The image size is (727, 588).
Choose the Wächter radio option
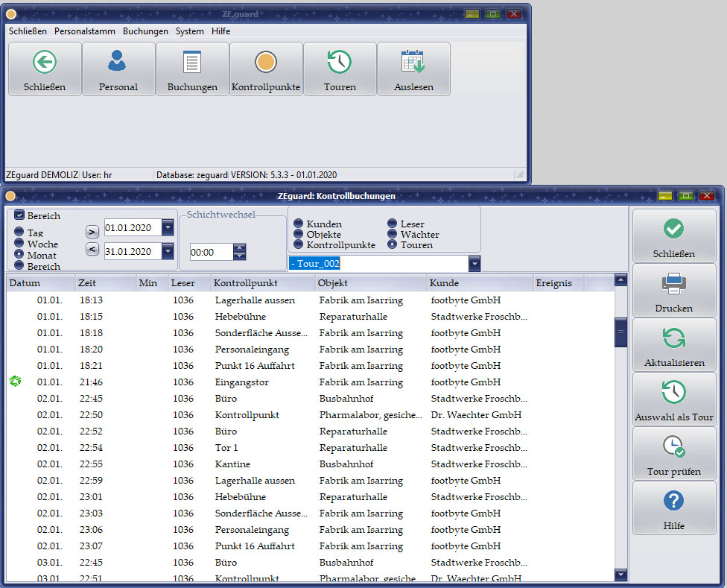[392, 234]
